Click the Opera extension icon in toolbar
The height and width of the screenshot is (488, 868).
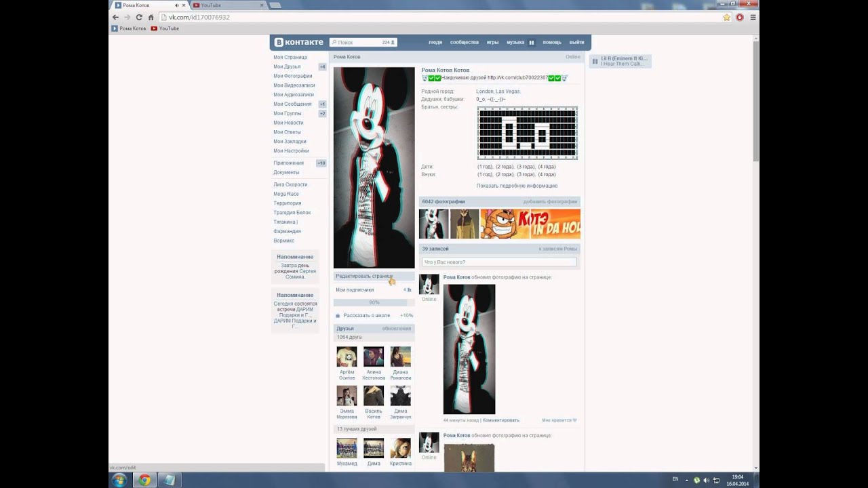click(740, 17)
